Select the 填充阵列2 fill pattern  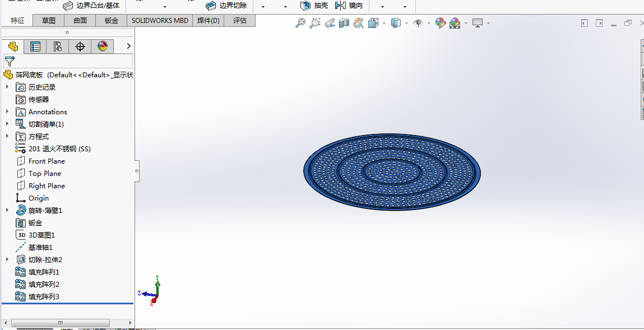tap(38, 284)
